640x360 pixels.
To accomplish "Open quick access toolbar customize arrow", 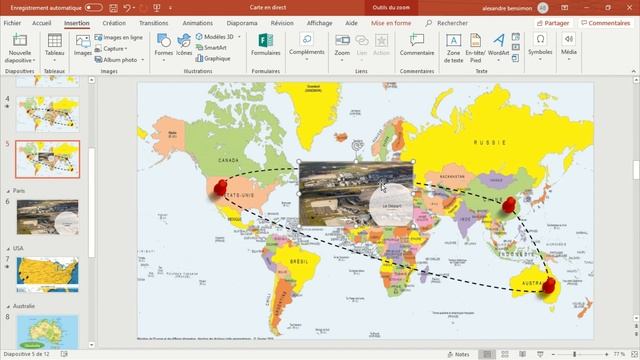I will (x=170, y=8).
